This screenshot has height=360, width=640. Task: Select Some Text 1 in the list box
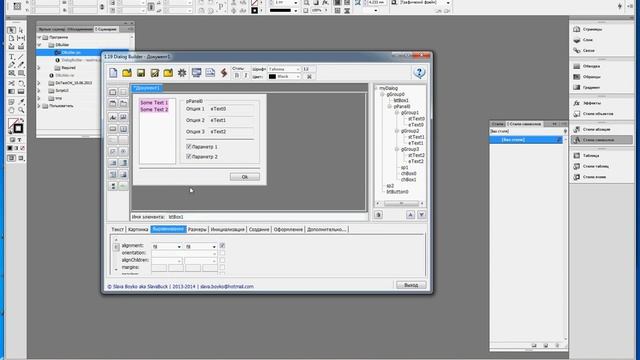coord(154,103)
